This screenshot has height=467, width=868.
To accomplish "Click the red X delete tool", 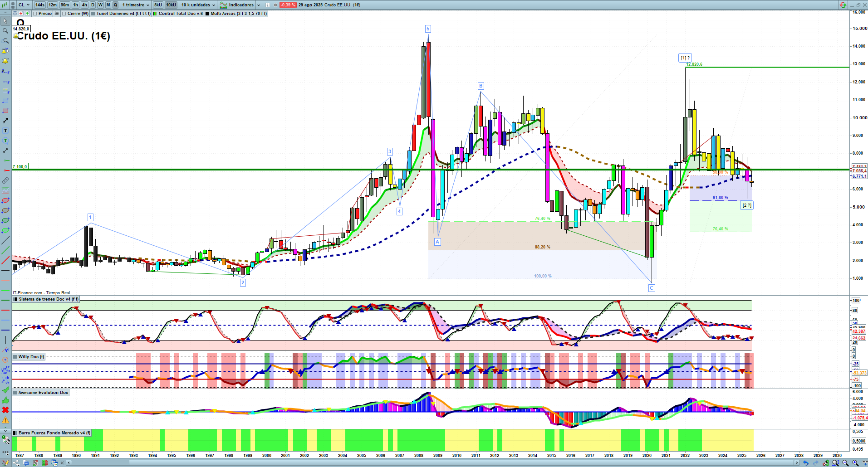I will coord(5,410).
